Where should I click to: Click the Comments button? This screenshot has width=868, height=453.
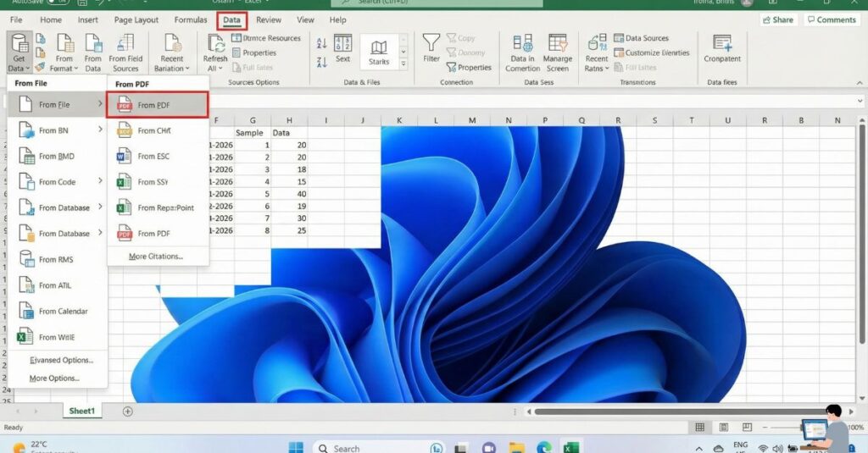pos(831,19)
